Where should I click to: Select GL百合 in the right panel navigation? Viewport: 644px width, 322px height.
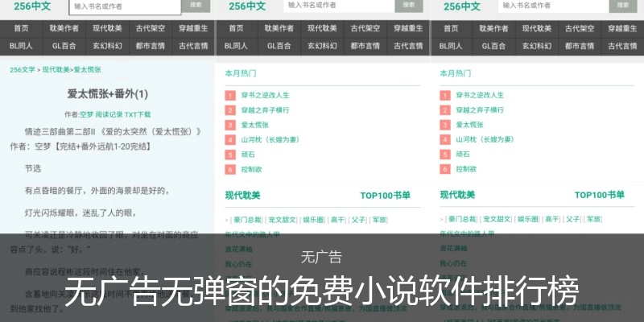pos(493,46)
